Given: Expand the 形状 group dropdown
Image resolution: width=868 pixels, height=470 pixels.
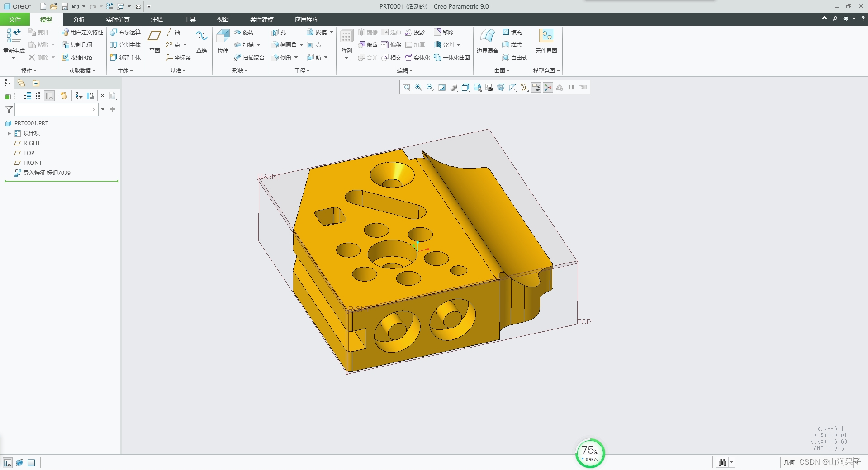Looking at the screenshot, I should pos(240,71).
